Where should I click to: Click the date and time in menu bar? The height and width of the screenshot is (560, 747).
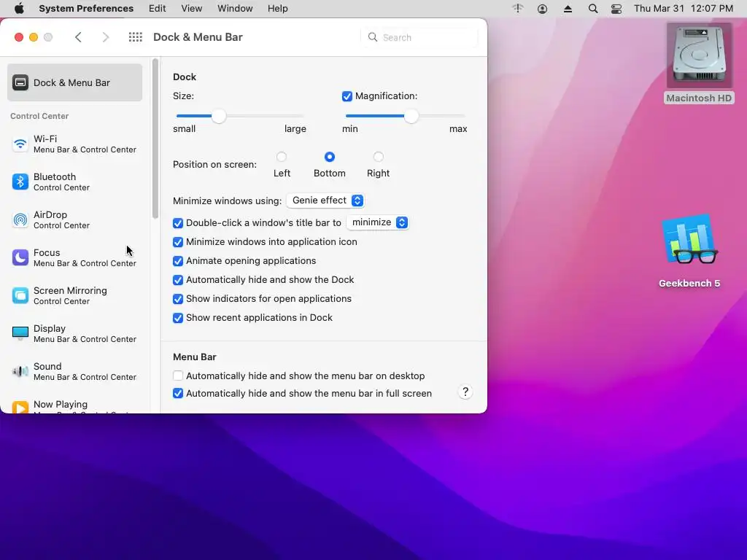coord(683,9)
